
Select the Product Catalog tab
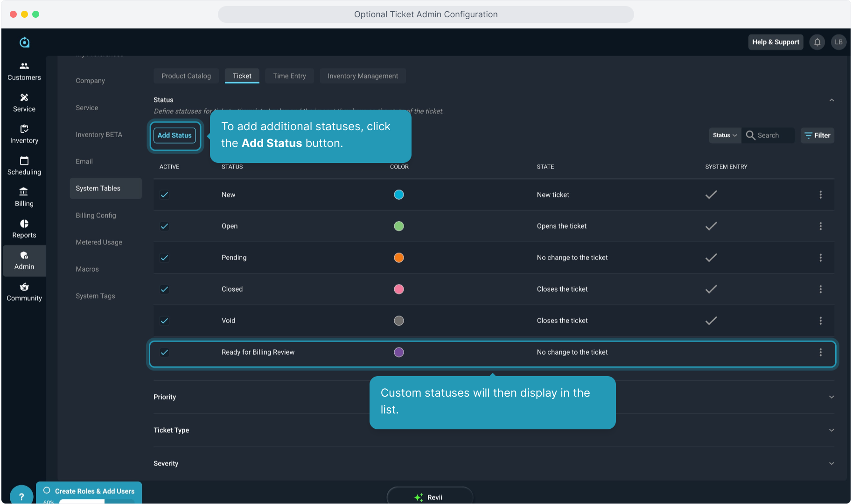[x=186, y=76]
